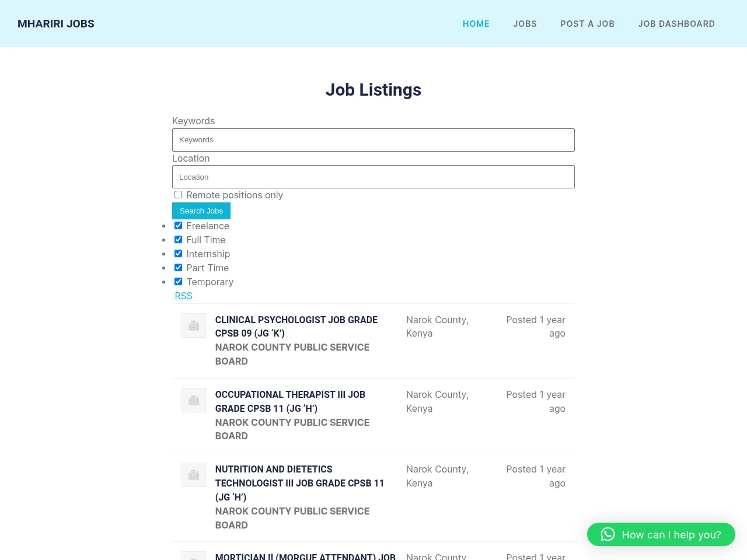Focus the Keywords input field
This screenshot has width=747, height=560.
click(373, 140)
